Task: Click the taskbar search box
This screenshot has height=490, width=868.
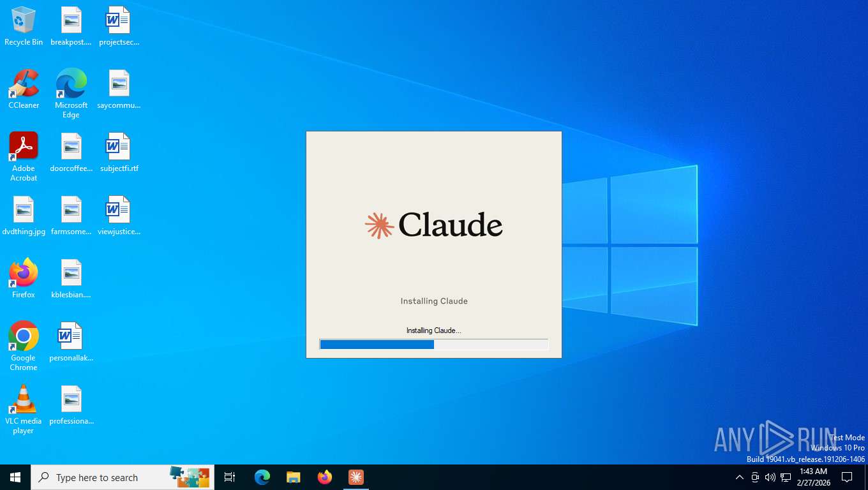Action: pos(123,477)
